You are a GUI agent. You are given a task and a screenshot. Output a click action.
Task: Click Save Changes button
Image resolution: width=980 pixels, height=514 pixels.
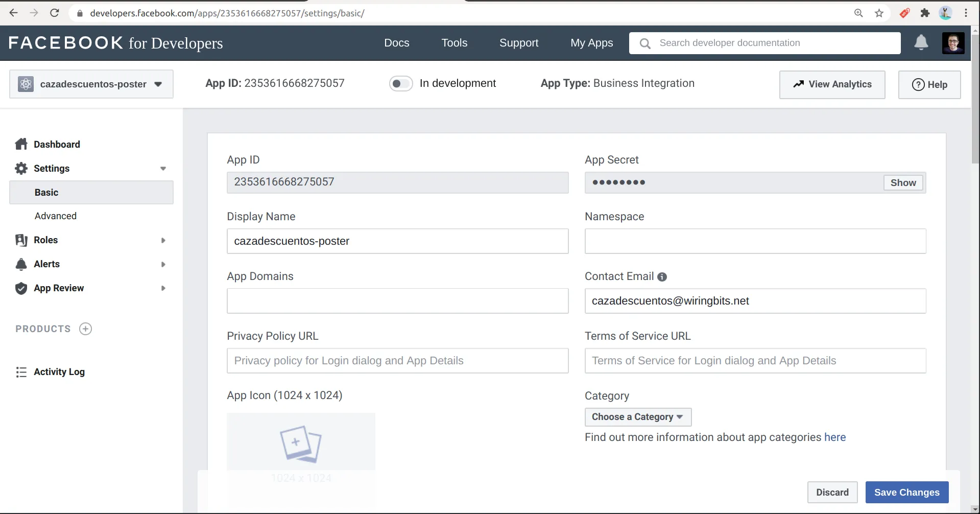click(907, 492)
